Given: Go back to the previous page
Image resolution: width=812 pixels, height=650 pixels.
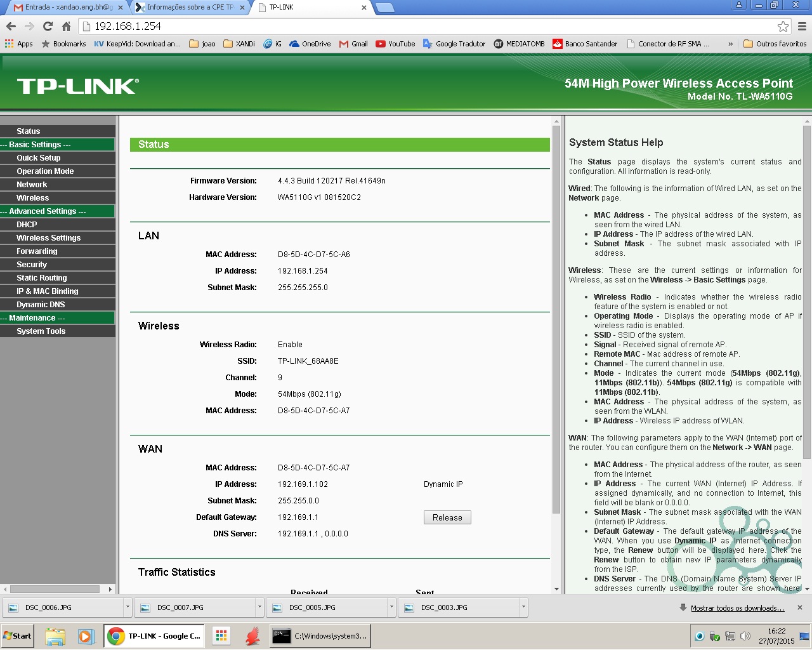Looking at the screenshot, I should tap(11, 26).
